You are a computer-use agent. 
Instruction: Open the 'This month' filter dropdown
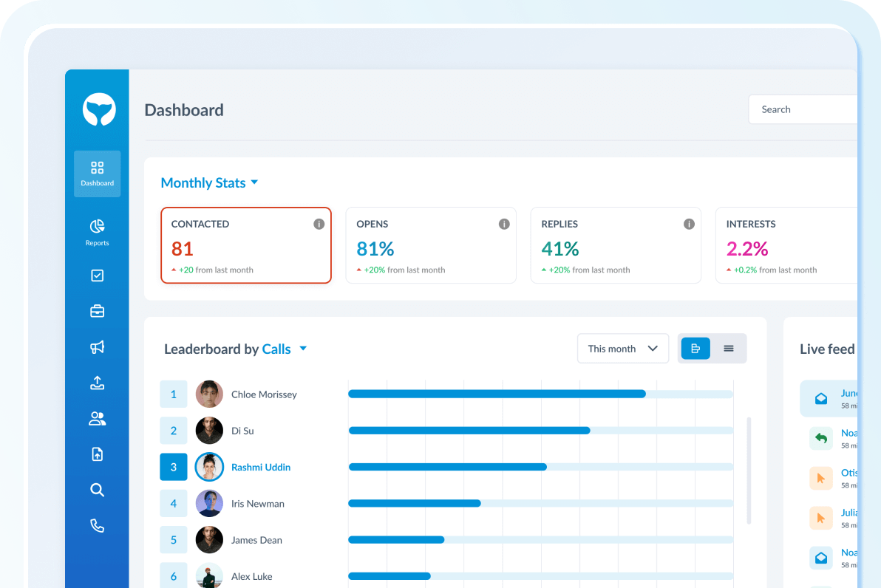pyautogui.click(x=622, y=348)
